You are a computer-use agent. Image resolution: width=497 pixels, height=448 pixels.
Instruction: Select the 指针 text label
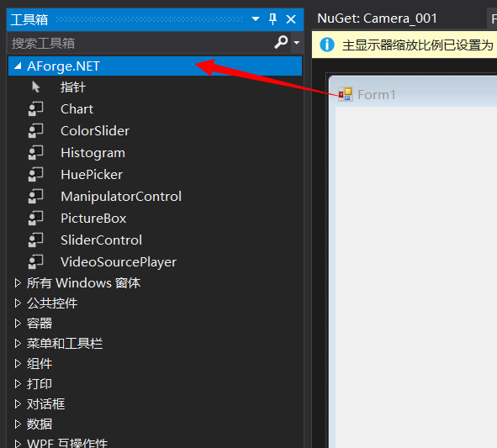pyautogui.click(x=73, y=87)
